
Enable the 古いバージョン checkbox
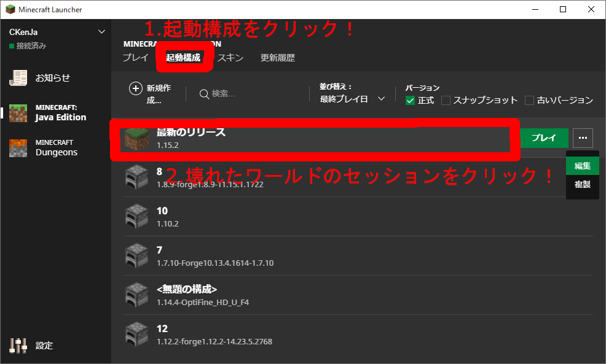click(x=529, y=100)
